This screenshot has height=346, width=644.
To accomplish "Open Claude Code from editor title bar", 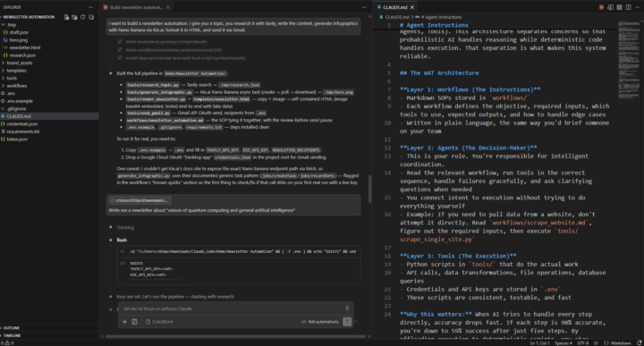I will [x=601, y=7].
